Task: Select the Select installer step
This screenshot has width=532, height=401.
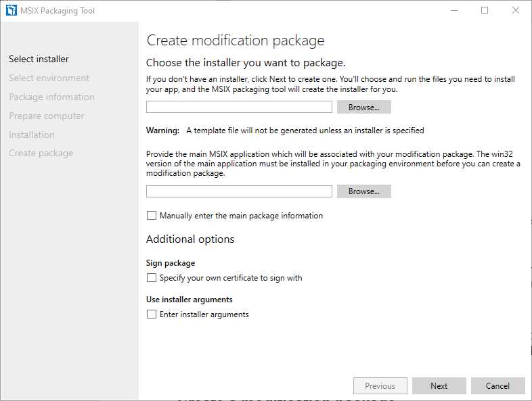Action: pyautogui.click(x=39, y=59)
